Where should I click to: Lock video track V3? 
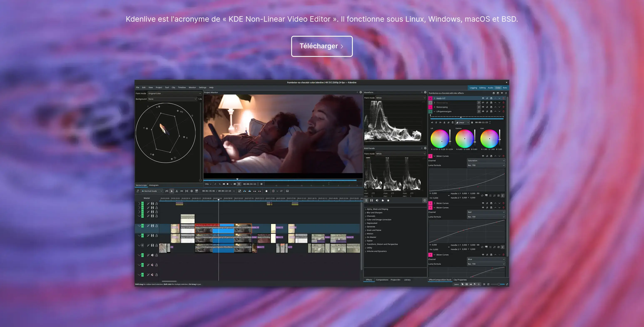pyautogui.click(x=157, y=226)
